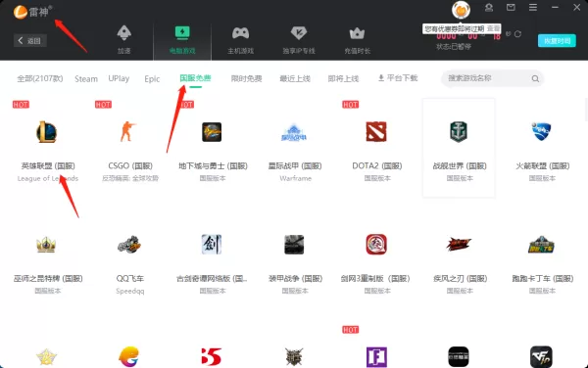588x368 pixels.
Task: Select the 跑跑卡丁车 (国服) game icon
Action: [x=541, y=245]
